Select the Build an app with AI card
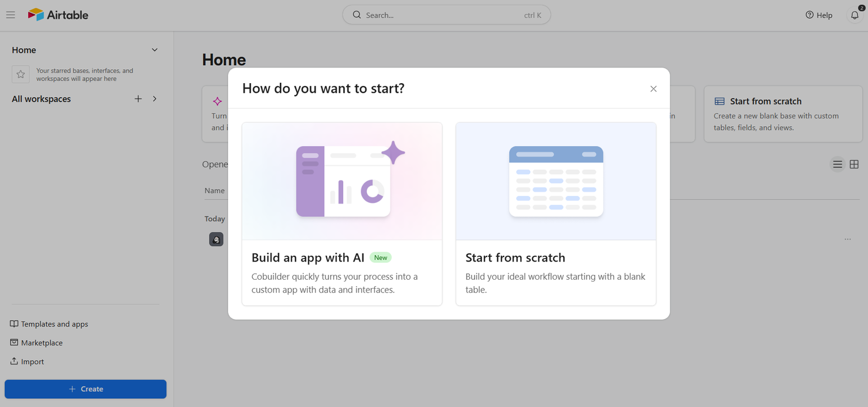The width and height of the screenshot is (868, 407). tap(342, 213)
